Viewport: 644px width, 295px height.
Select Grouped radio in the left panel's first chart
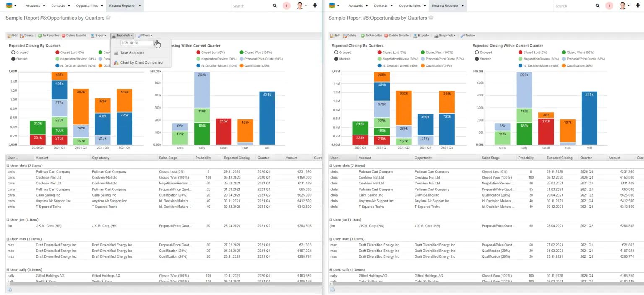pyautogui.click(x=13, y=52)
